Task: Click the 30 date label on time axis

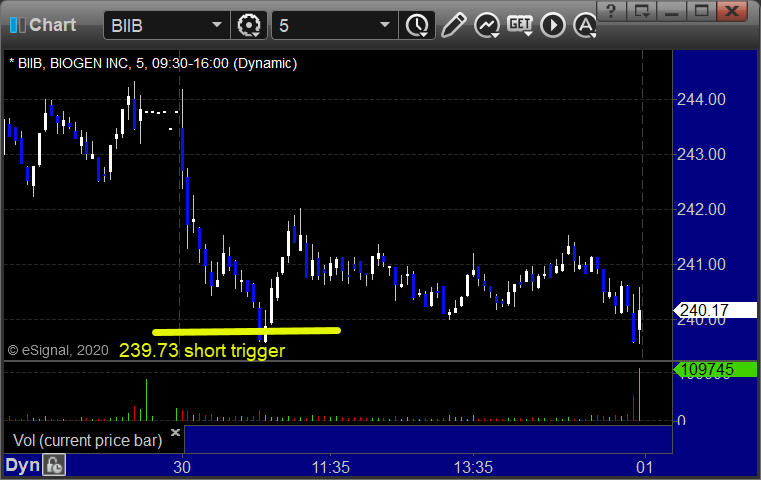Action: coord(182,467)
